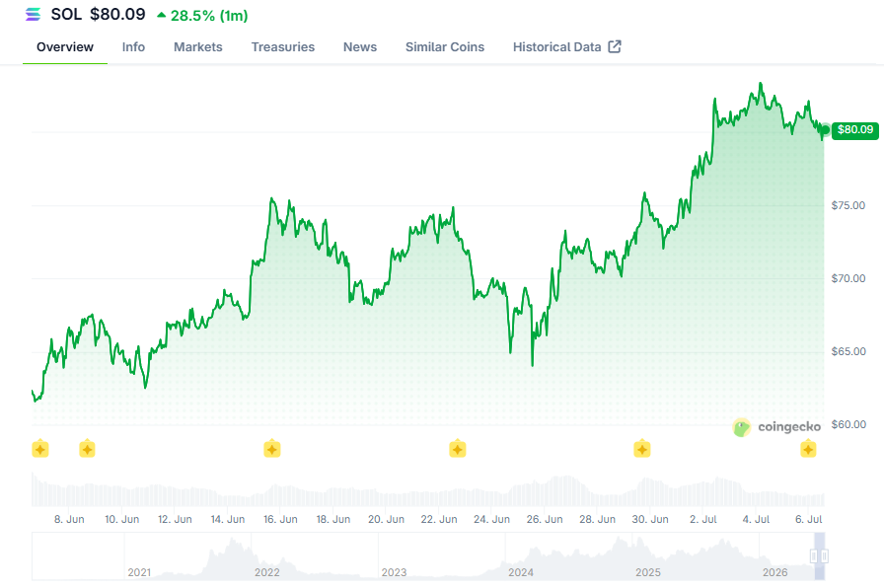884x588 pixels.
Task: Open the News tab
Action: coord(360,46)
